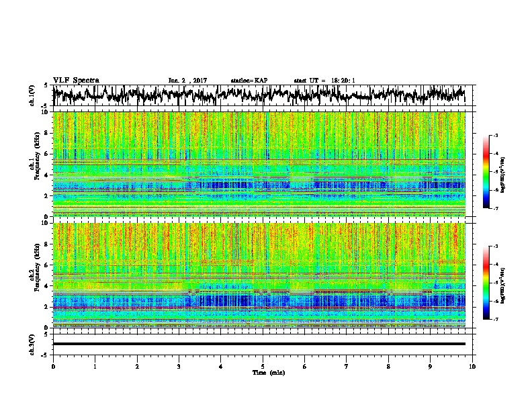Click the time axis tick label '5'
532x411 pixels.
263,367
